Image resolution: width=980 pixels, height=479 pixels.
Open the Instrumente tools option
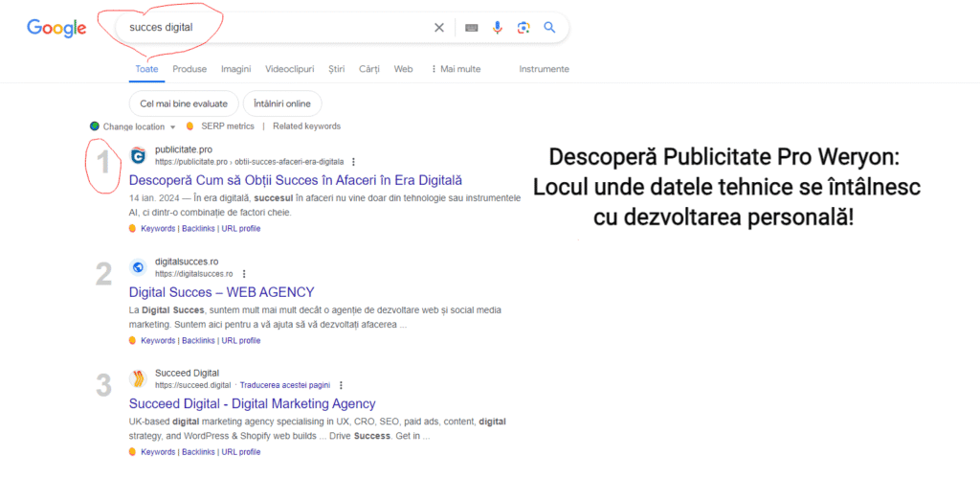pyautogui.click(x=544, y=69)
